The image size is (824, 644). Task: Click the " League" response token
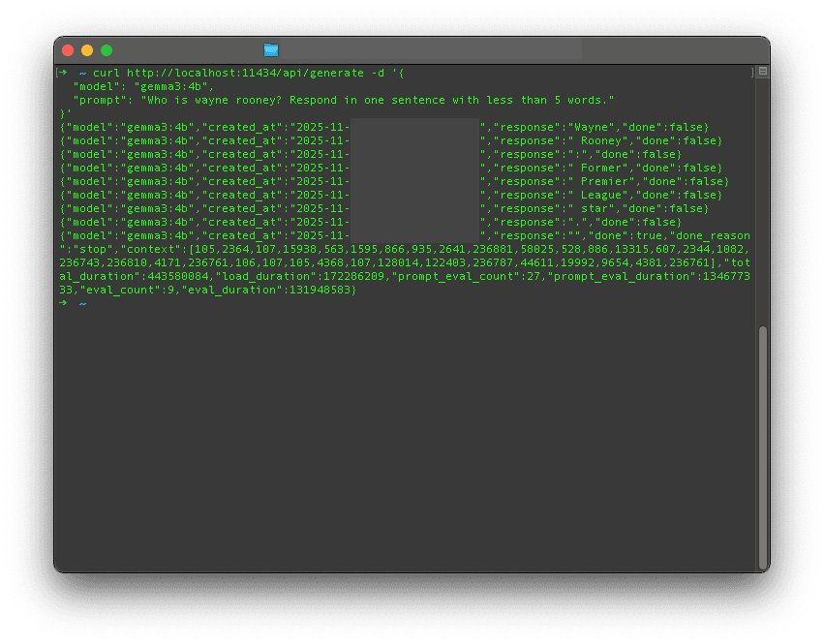tap(597, 196)
